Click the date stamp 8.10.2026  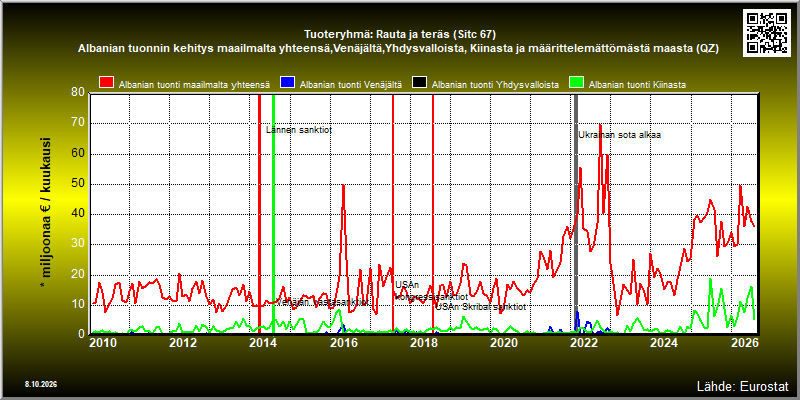pos(41,384)
